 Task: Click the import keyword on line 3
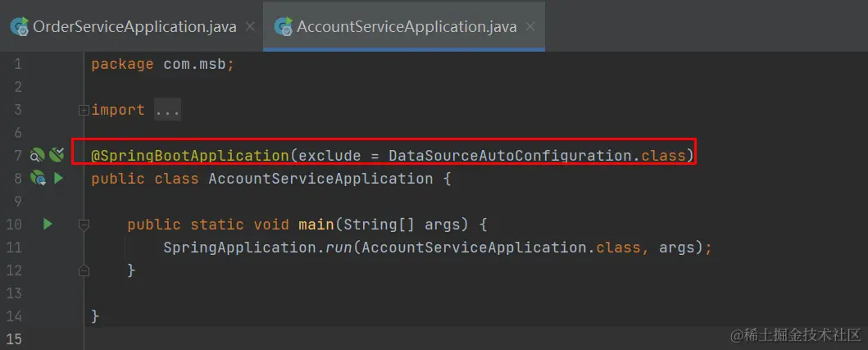118,110
